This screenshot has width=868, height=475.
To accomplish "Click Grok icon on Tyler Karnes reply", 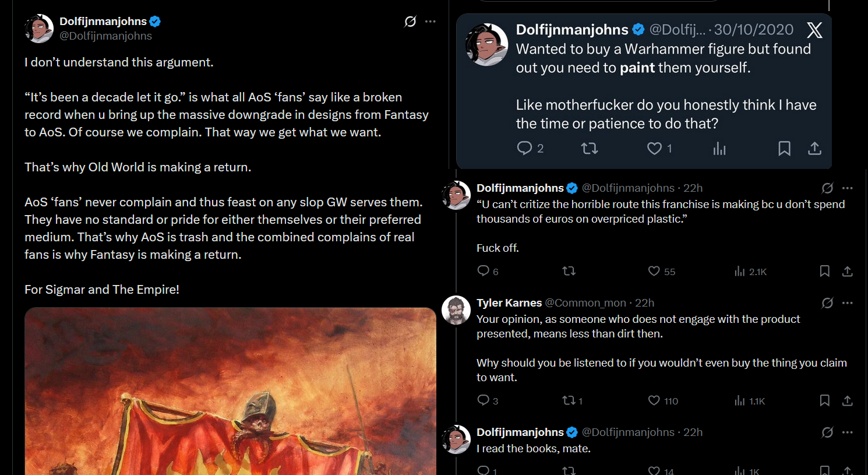I will [x=827, y=303].
